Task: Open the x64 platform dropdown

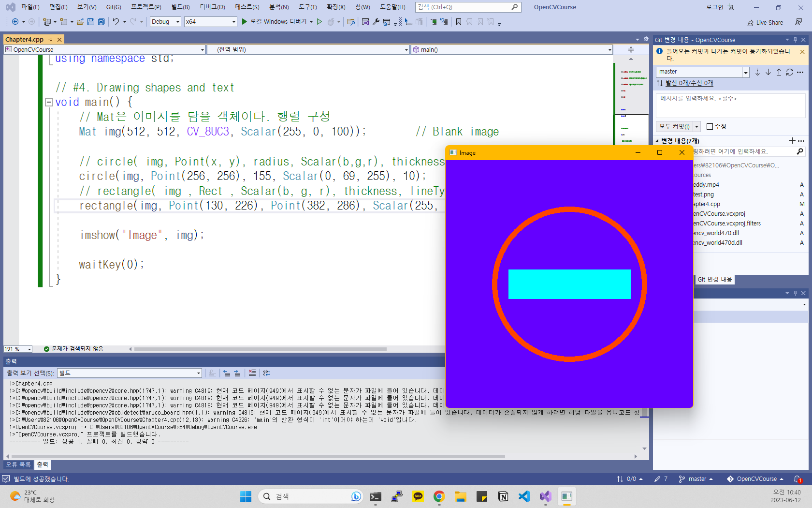Action: [x=211, y=22]
